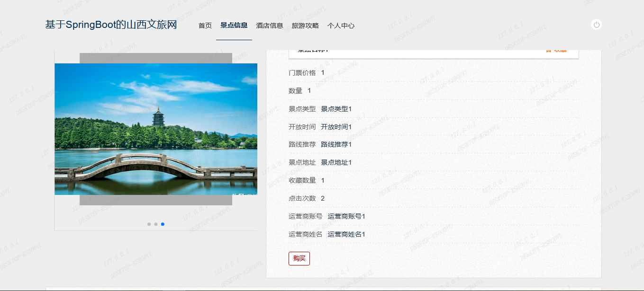The width and height of the screenshot is (644, 291).
Task: Select the 景点信息 tab
Action: 234,26
